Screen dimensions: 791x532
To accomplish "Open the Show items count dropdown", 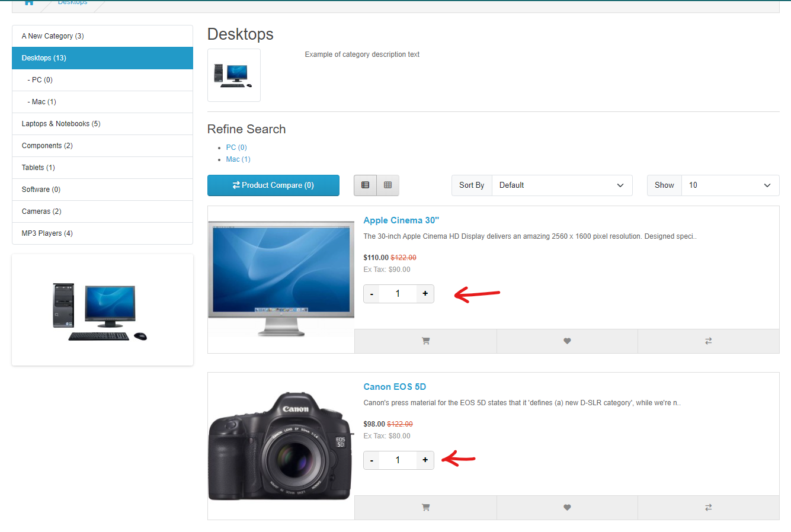I will 731,185.
